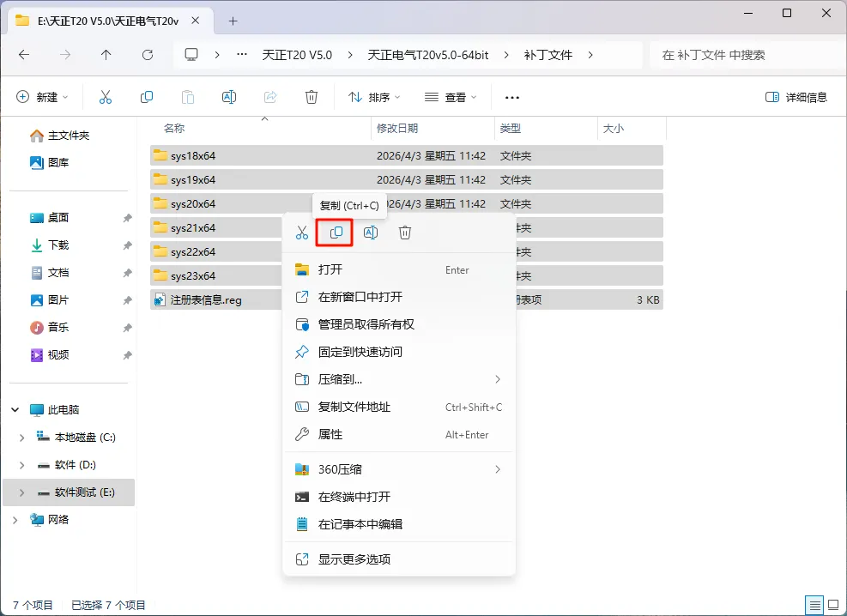Sort by 名称 column header

tap(174, 129)
